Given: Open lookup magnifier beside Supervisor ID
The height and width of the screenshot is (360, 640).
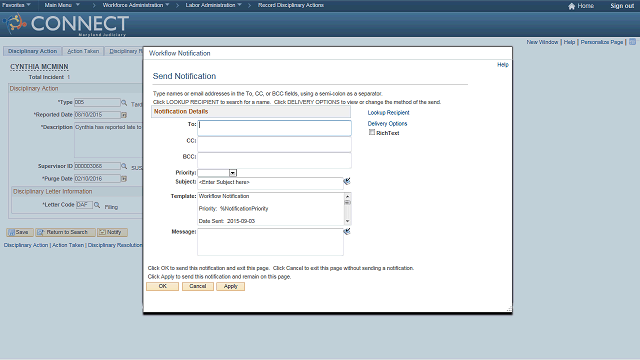Looking at the screenshot, I should click(x=124, y=166).
